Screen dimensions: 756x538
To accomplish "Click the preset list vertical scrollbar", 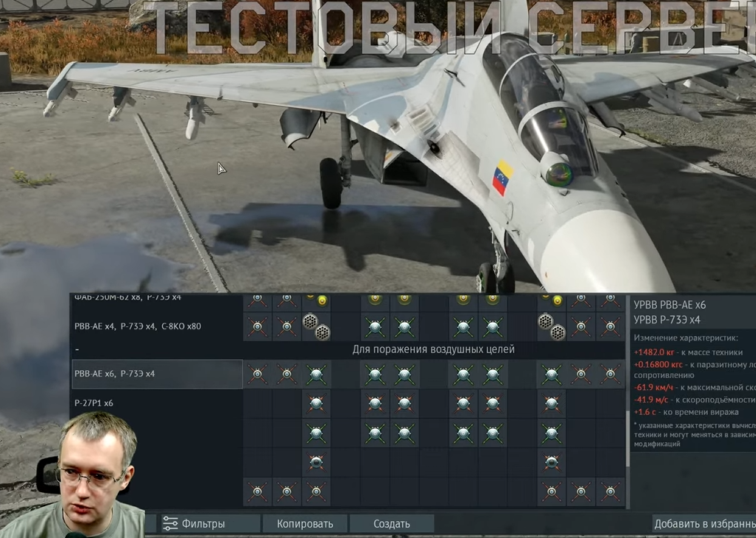I will coord(627,439).
